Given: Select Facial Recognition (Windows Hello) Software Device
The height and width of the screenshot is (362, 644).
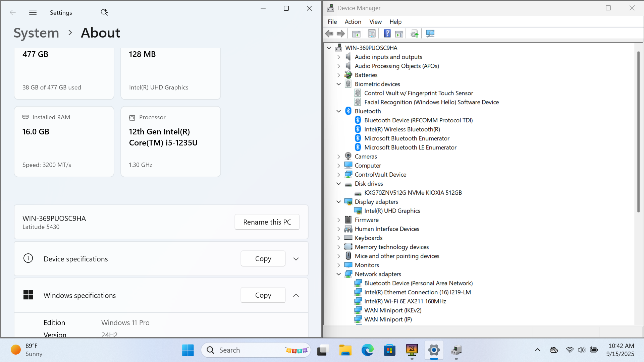Looking at the screenshot, I should [431, 102].
